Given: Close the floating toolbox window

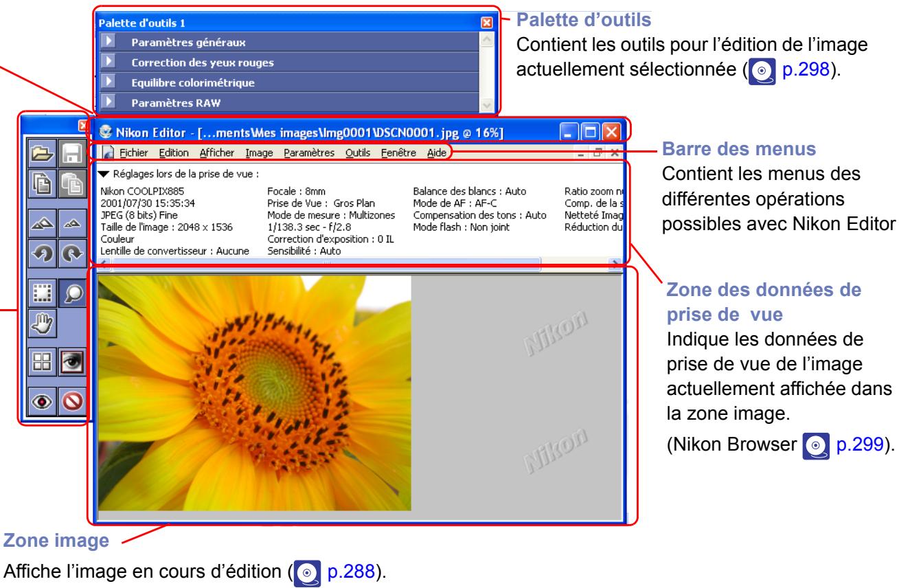Looking at the screenshot, I should (82, 125).
